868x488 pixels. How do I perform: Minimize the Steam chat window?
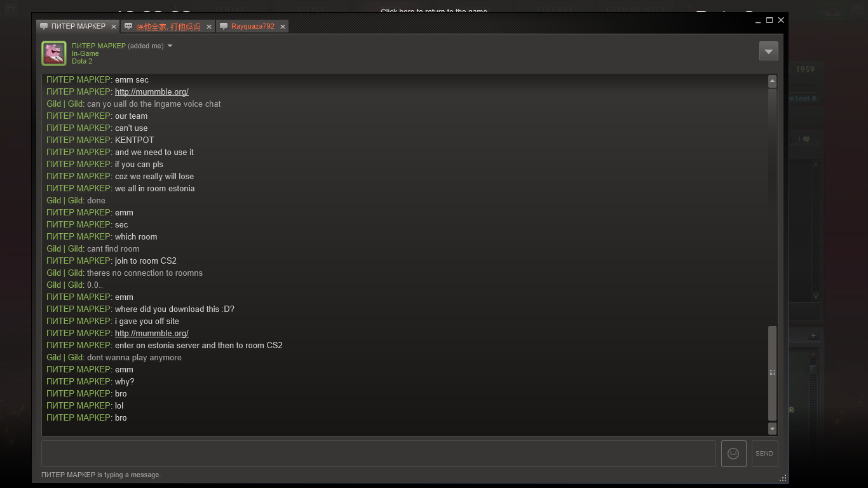758,20
